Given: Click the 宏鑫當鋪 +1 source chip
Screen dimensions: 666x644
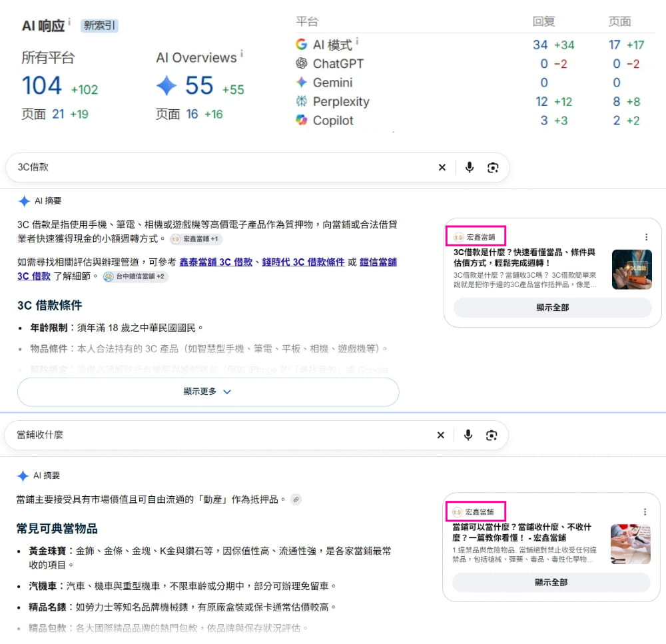Looking at the screenshot, I should tap(196, 238).
